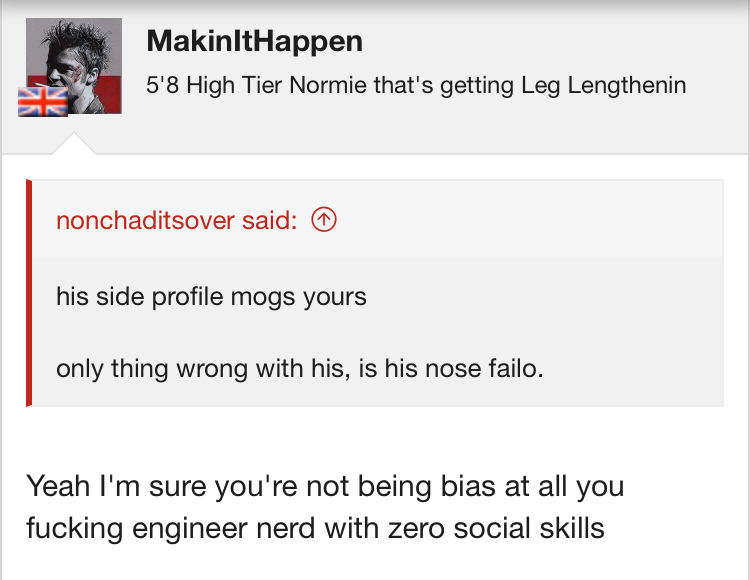
Task: Open the MakinItHappen username profile link
Action: click(x=254, y=41)
